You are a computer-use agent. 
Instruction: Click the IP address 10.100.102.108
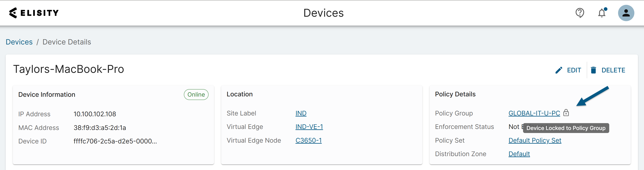pyautogui.click(x=94, y=114)
